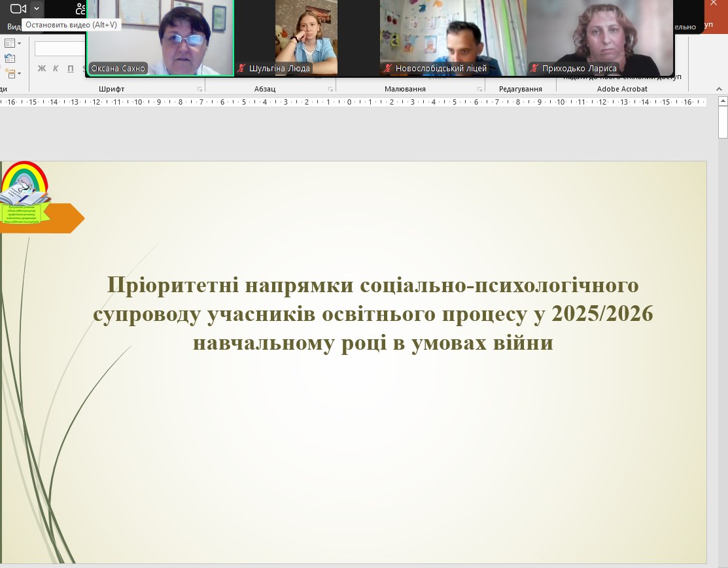
Task: Open the Абзац dialog launcher
Action: (x=331, y=89)
